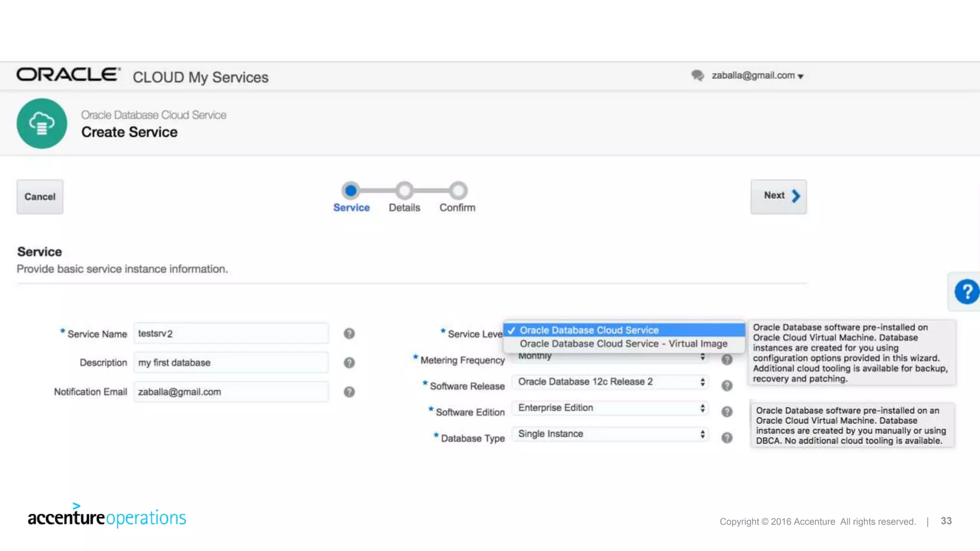The height and width of the screenshot is (551, 980).
Task: Open the blue help panel icon
Action: (x=966, y=292)
